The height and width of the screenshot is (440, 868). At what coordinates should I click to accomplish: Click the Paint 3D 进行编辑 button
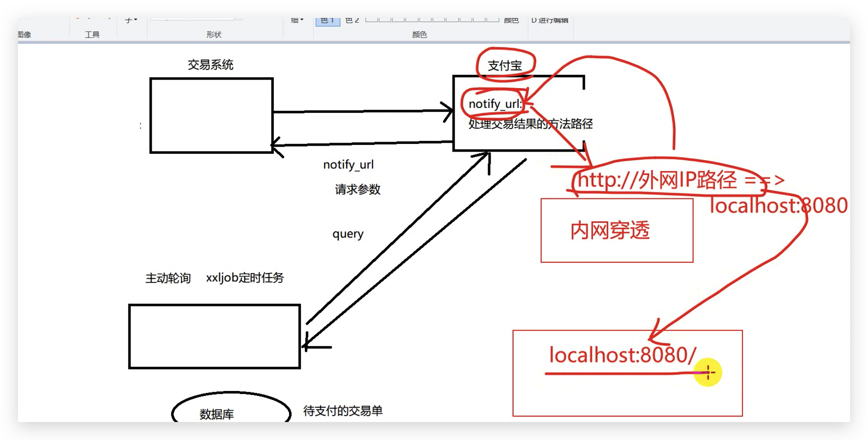[x=550, y=21]
